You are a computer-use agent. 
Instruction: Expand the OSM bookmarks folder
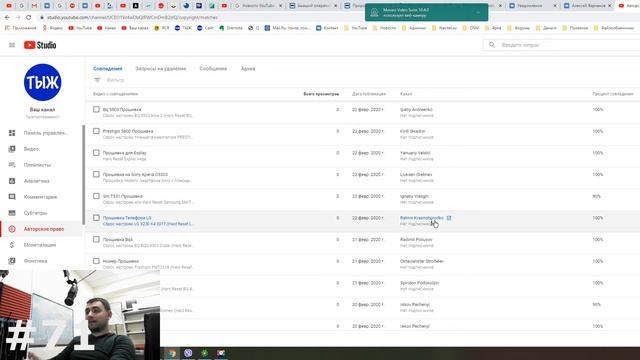coord(471,28)
